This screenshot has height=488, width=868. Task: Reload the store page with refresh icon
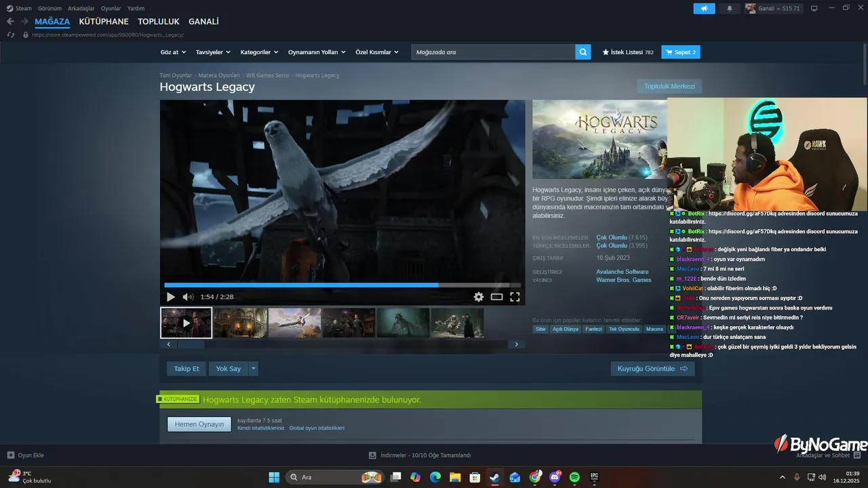(10, 35)
